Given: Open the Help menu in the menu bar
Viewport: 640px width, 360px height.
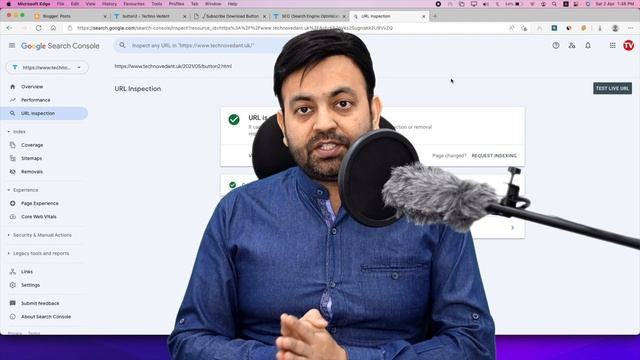Looking at the screenshot, I should [x=233, y=4].
